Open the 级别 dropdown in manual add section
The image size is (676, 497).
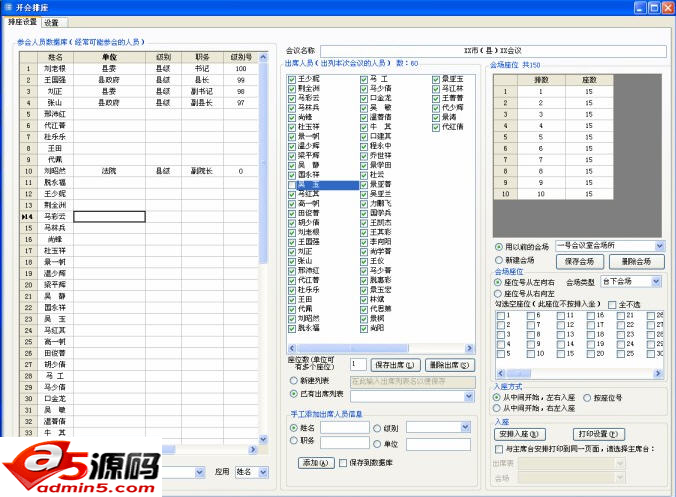click(x=465, y=427)
